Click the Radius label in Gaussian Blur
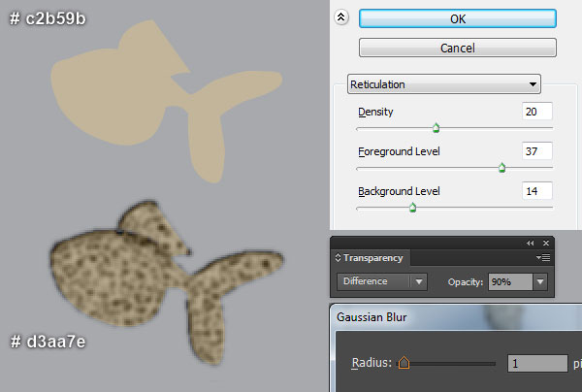Viewport: 582px width, 392px height. click(372, 363)
